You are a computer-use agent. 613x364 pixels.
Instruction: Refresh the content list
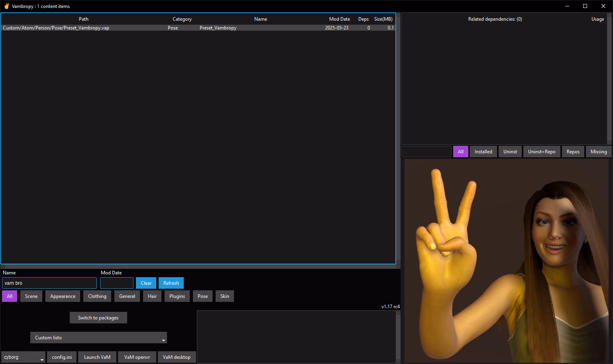coord(171,283)
